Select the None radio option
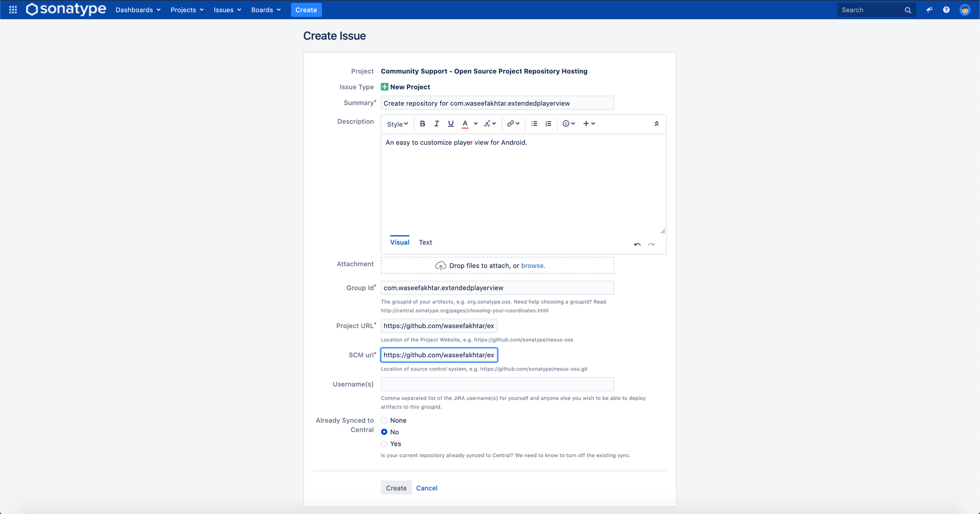This screenshot has width=980, height=514. pyautogui.click(x=384, y=420)
